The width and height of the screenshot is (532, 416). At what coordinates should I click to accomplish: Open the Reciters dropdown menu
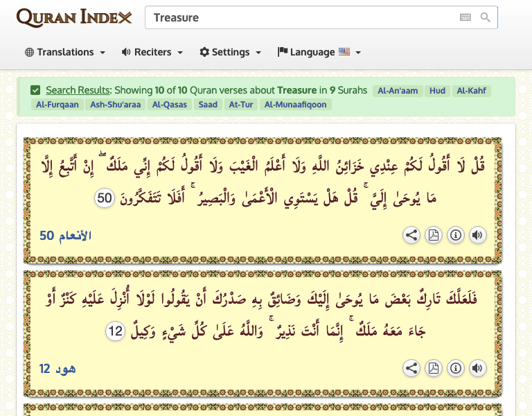[152, 52]
